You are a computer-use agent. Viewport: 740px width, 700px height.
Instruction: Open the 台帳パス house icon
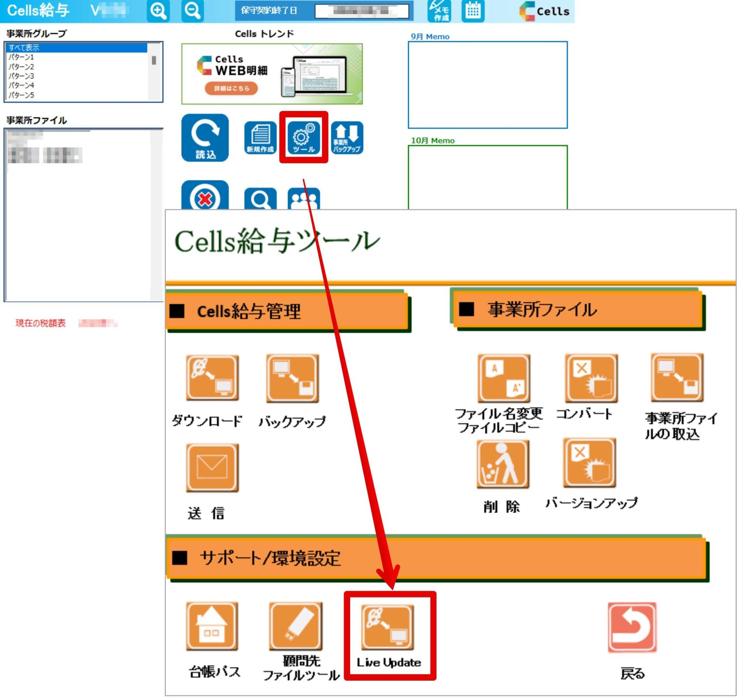[212, 626]
